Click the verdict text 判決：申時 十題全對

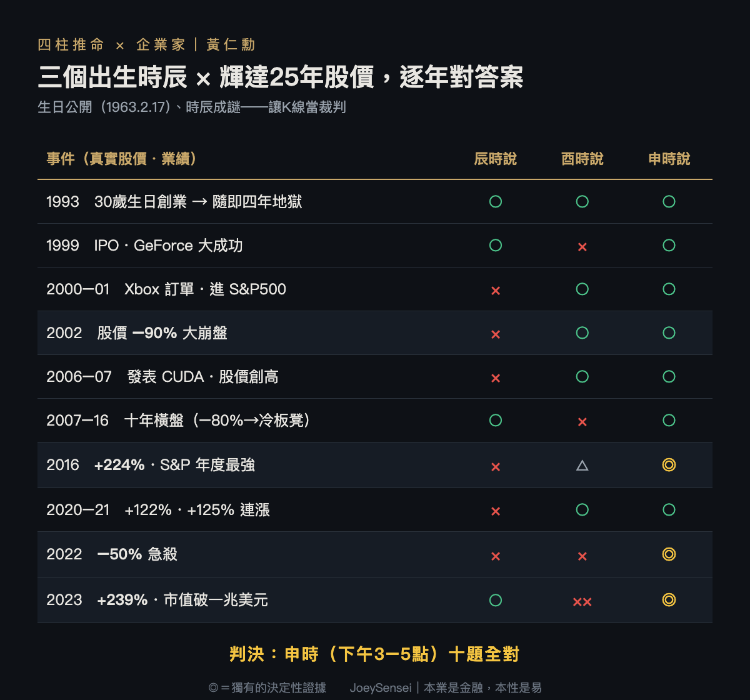click(374, 654)
